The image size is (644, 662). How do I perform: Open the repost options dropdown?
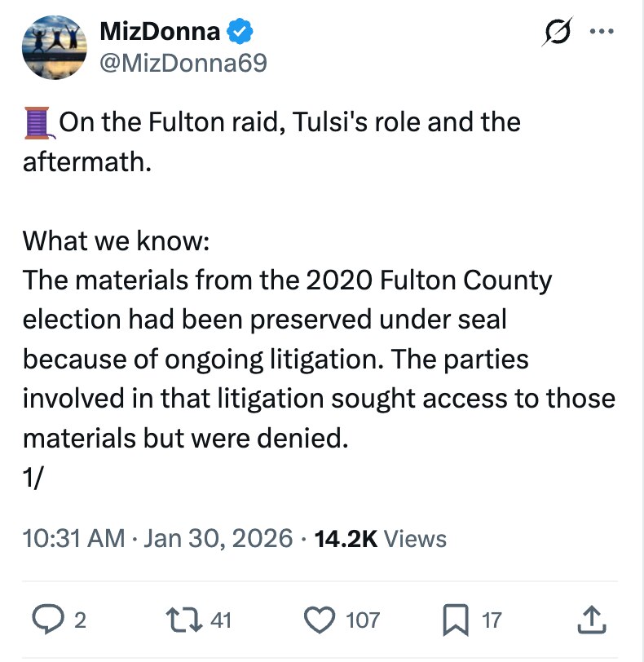(x=185, y=620)
